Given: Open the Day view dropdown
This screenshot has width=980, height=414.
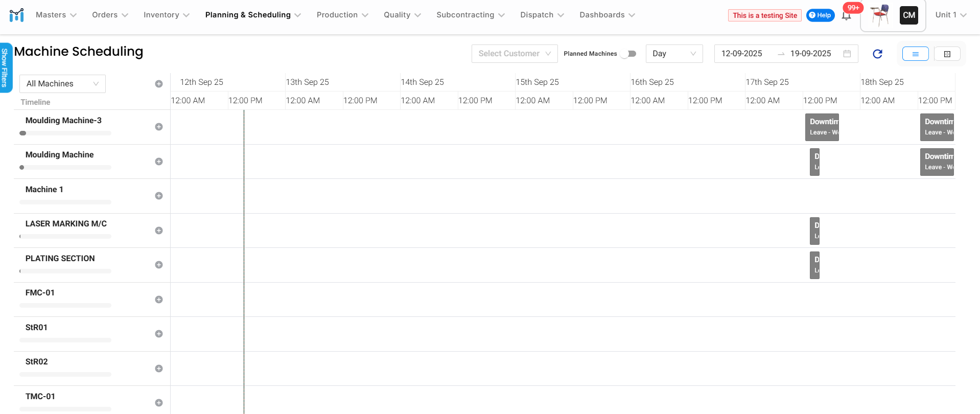Looking at the screenshot, I should pos(673,54).
